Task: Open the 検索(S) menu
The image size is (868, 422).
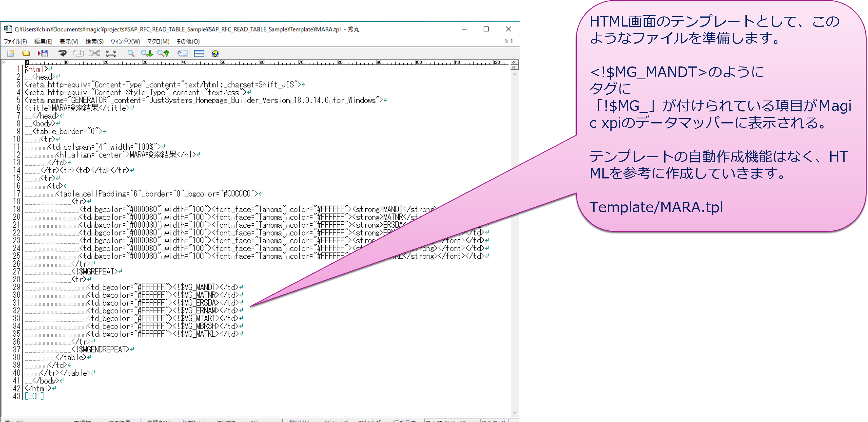Action: click(94, 41)
